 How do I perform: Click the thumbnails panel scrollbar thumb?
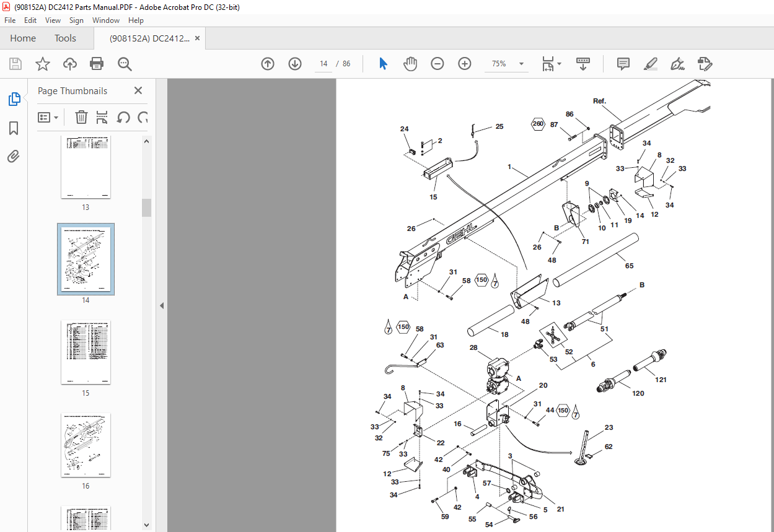pyautogui.click(x=147, y=207)
